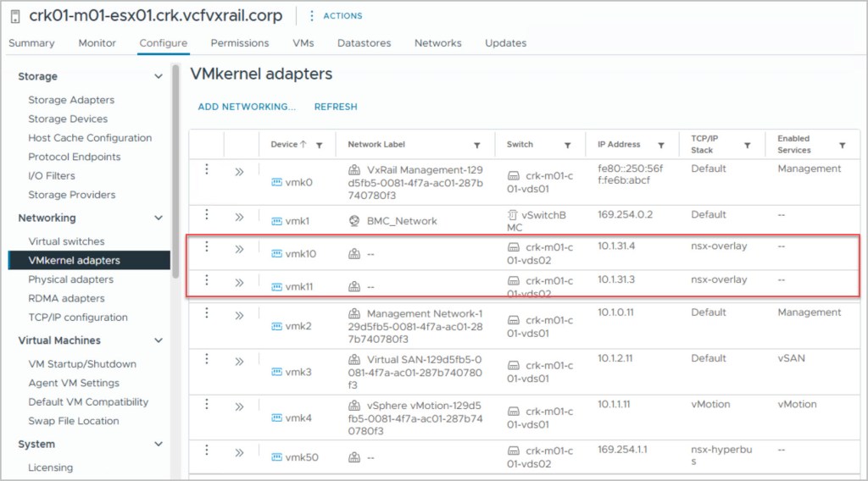Open VM Startup/Shutdown settings
The image size is (868, 481).
click(x=82, y=364)
